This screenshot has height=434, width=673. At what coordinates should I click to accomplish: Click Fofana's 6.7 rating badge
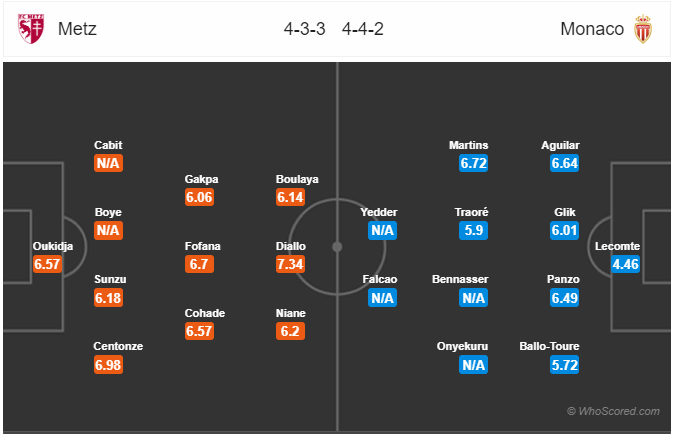[199, 264]
